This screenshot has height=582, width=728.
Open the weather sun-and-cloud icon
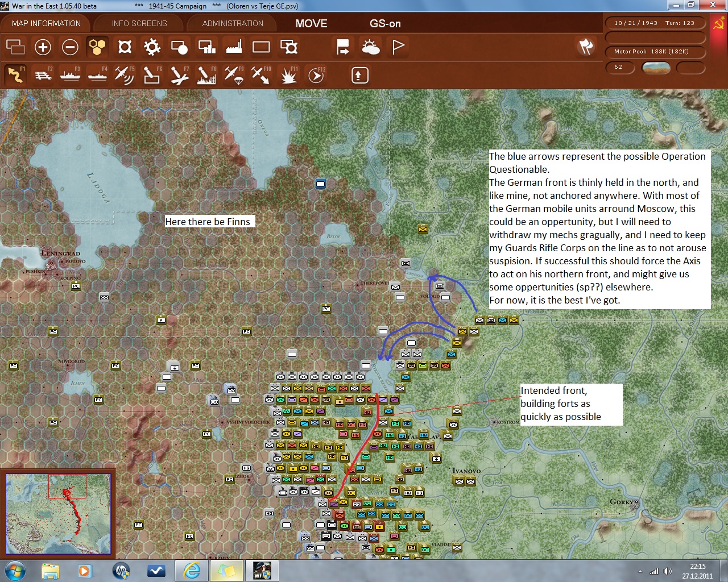coord(370,47)
